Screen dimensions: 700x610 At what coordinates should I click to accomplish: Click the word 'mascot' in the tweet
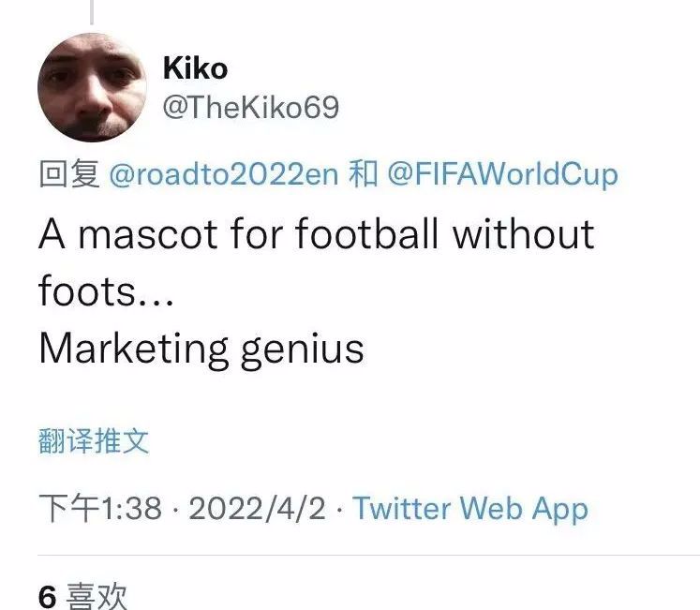click(148, 235)
